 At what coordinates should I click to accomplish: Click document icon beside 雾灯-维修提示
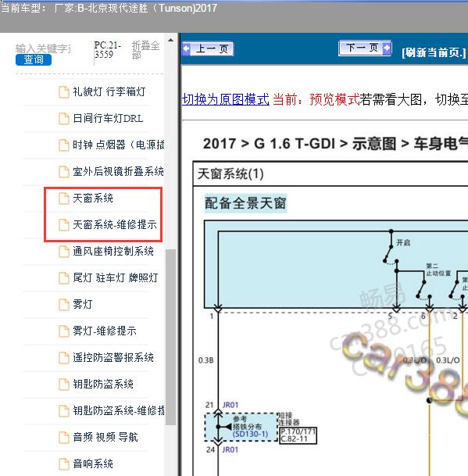64,331
